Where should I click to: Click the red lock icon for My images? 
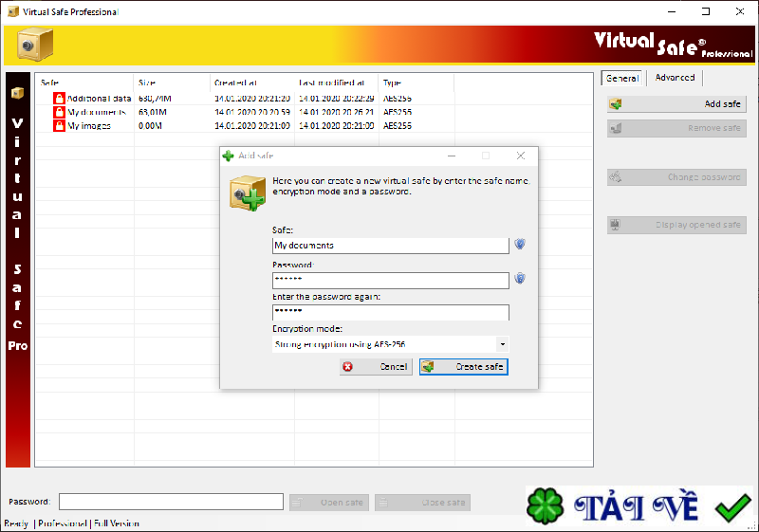pos(59,126)
